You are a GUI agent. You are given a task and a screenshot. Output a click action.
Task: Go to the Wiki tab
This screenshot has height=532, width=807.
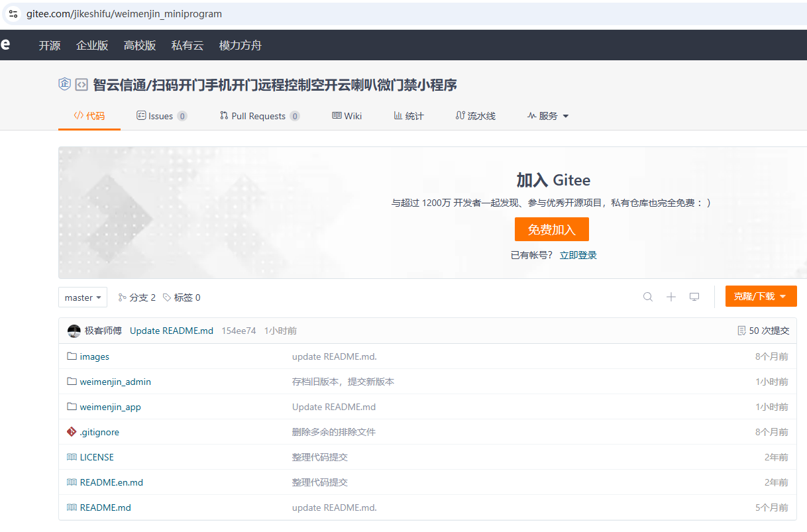[347, 116]
